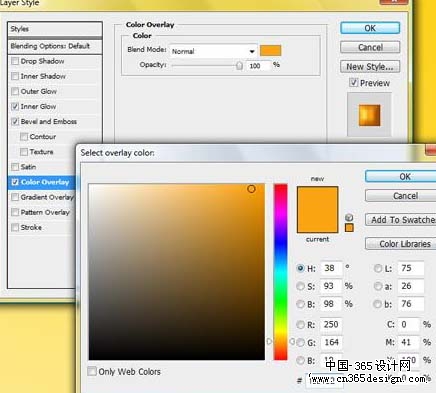Click the brightness field showing 98
This screenshot has height=393, width=436.
coord(331,304)
